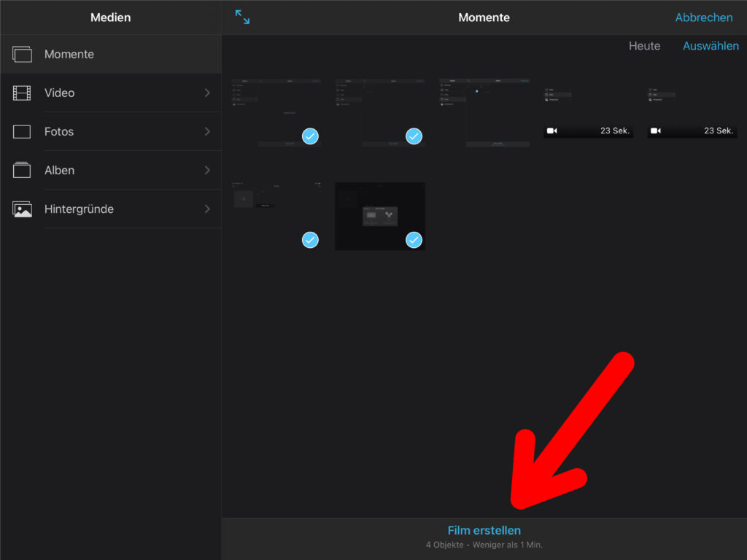Select the unchecked third screenshot thumbnail
Screen dimensions: 747x560
[484, 113]
